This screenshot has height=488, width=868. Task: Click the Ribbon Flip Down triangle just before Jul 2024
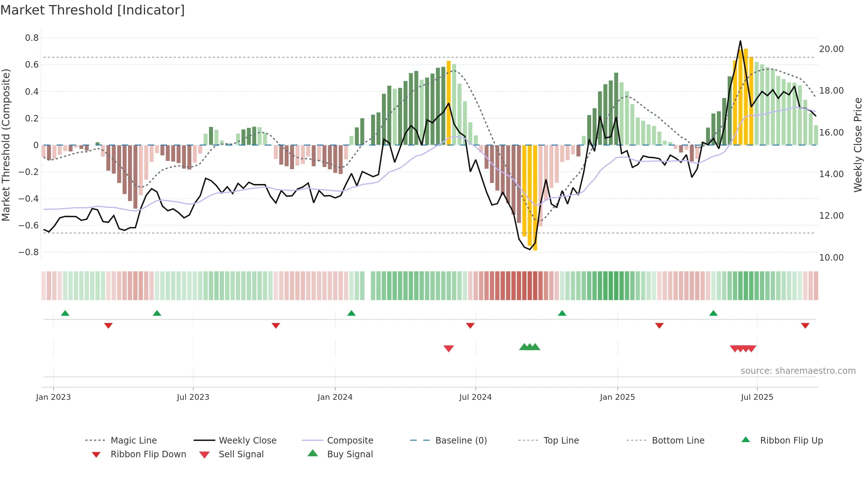pyautogui.click(x=470, y=325)
